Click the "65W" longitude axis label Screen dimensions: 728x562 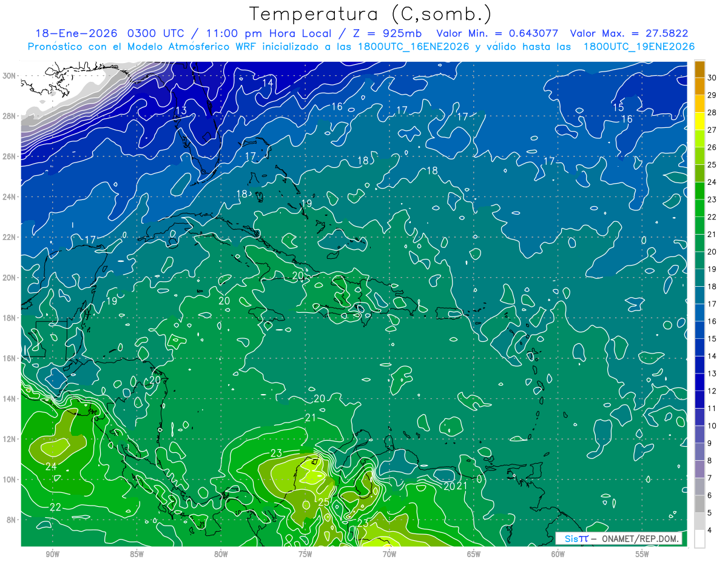[474, 554]
